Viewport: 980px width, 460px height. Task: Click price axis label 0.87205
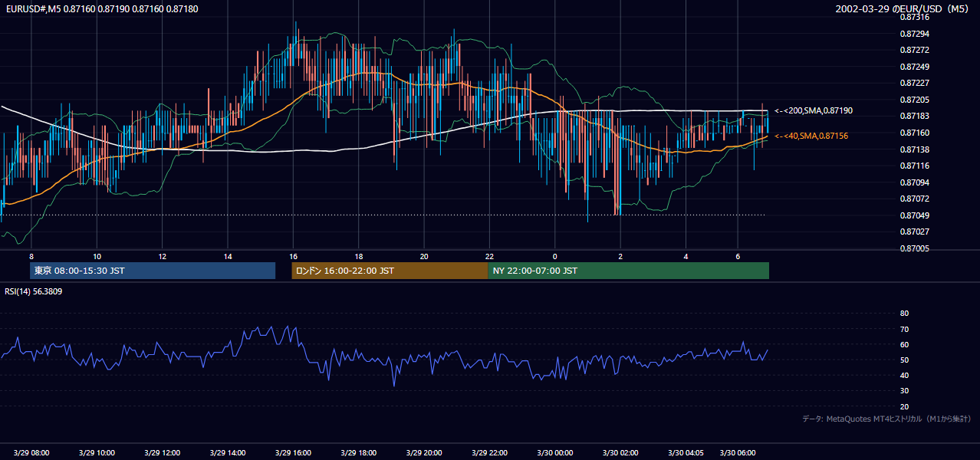click(x=914, y=100)
